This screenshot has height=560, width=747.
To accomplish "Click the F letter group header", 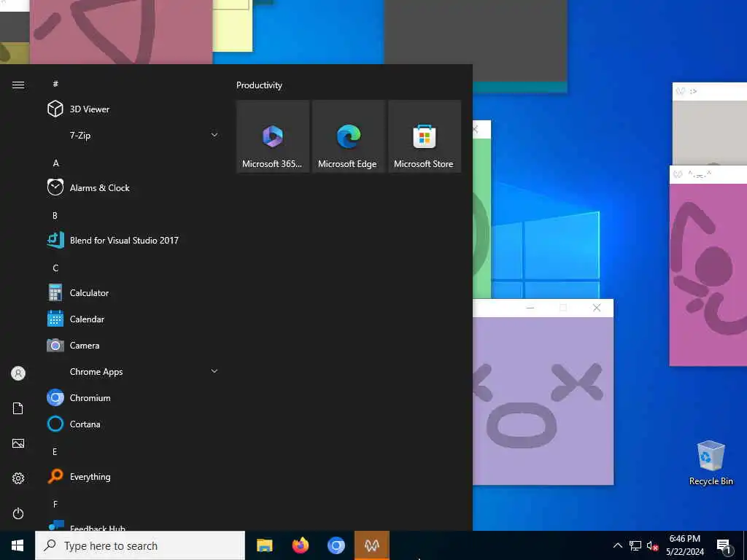I will (55, 504).
